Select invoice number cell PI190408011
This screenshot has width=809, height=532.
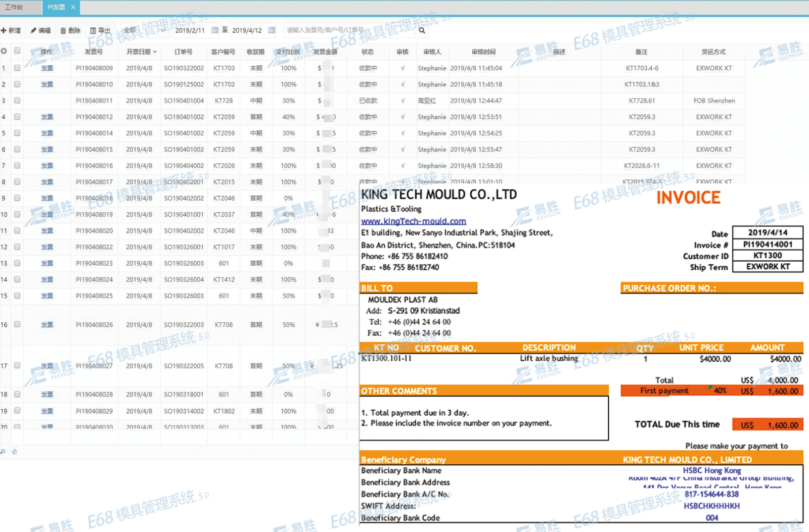[94, 101]
